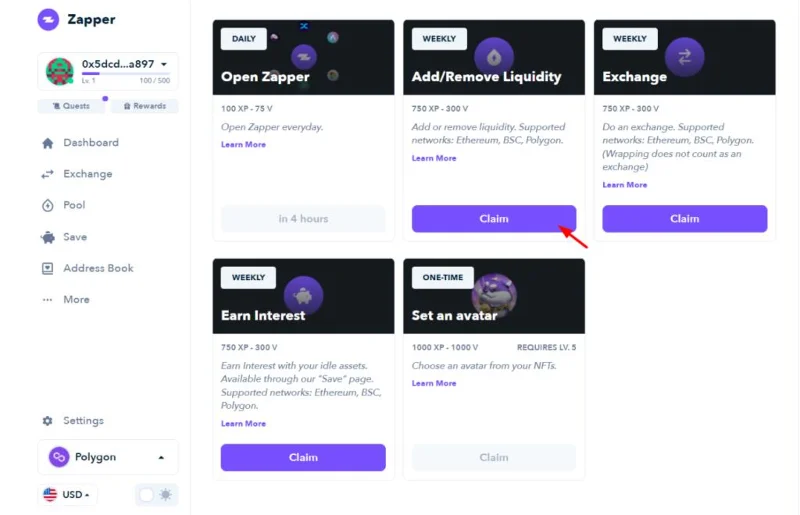Switch to the Quests tab
This screenshot has width=800, height=515.
tap(71, 106)
